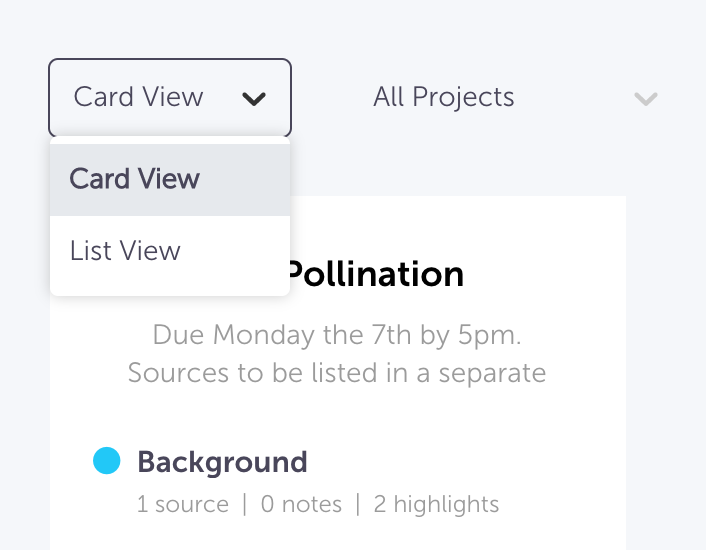Click the All Projects label text

(444, 97)
